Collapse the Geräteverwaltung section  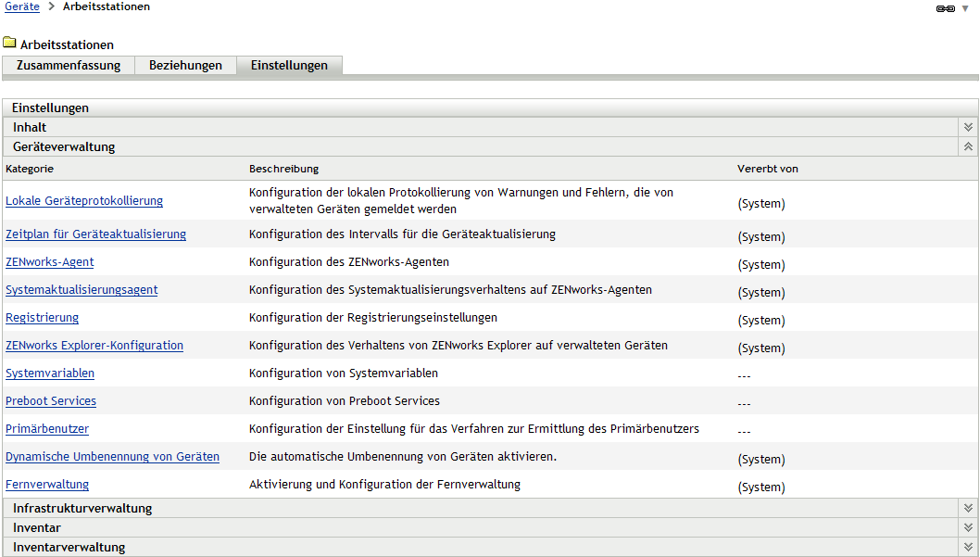(967, 146)
